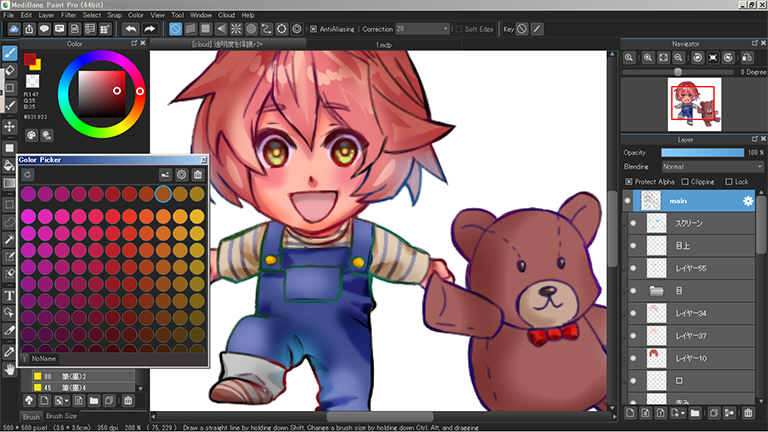768x432 pixels.
Task: Expand the 目 folder layer
Action: pos(656,291)
